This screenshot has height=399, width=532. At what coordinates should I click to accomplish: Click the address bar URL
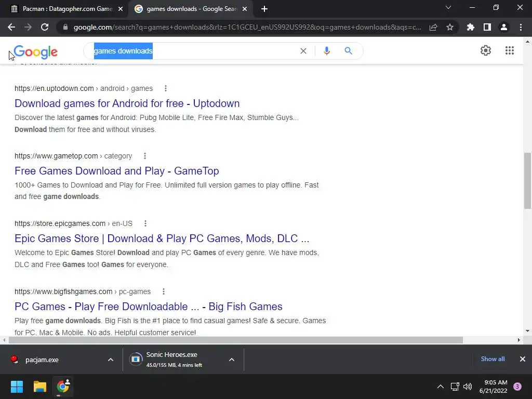point(247,27)
